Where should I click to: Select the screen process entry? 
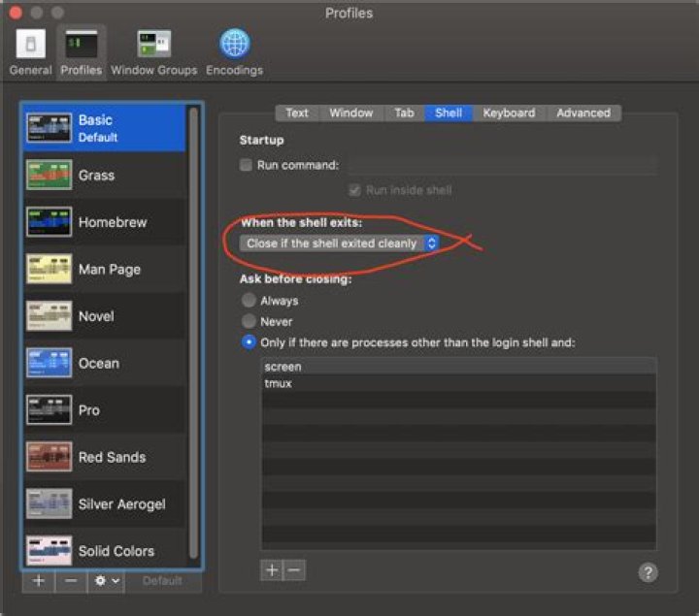click(x=458, y=367)
